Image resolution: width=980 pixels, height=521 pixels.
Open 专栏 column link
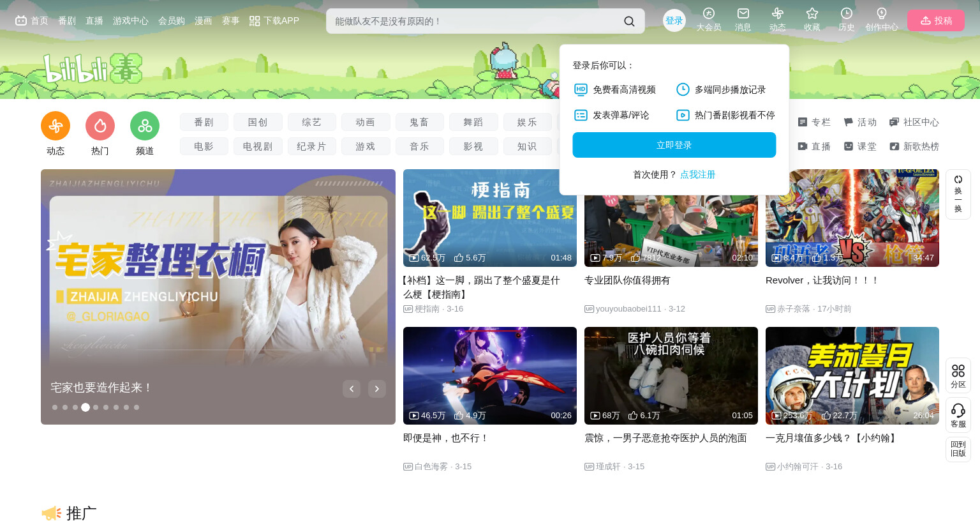tap(814, 122)
